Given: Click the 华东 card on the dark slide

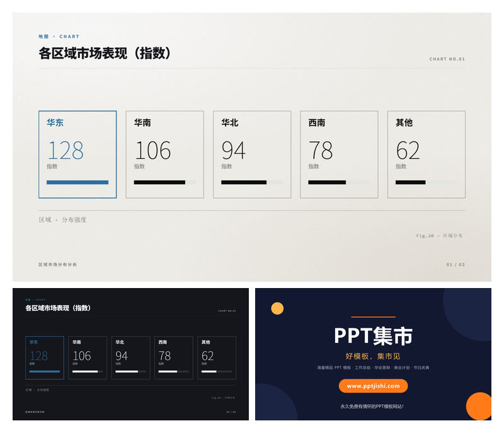Looking at the screenshot, I should pyautogui.click(x=45, y=358).
